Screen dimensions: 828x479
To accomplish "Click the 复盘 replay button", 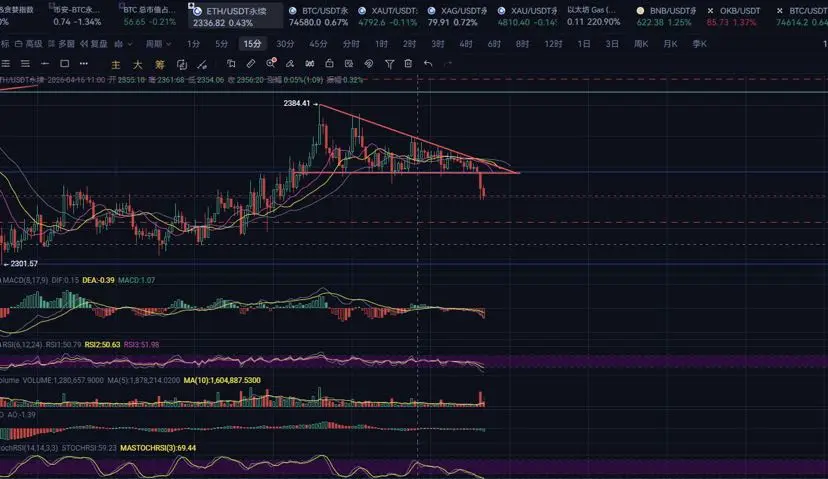I will tap(94, 44).
